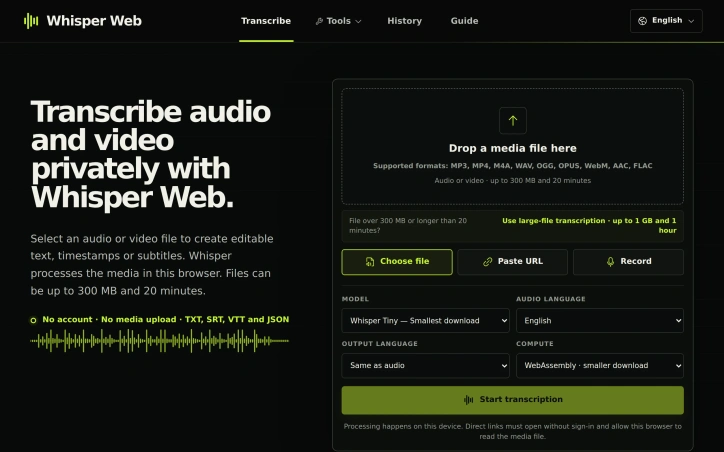Open the History page
The width and height of the screenshot is (724, 452).
[404, 21]
